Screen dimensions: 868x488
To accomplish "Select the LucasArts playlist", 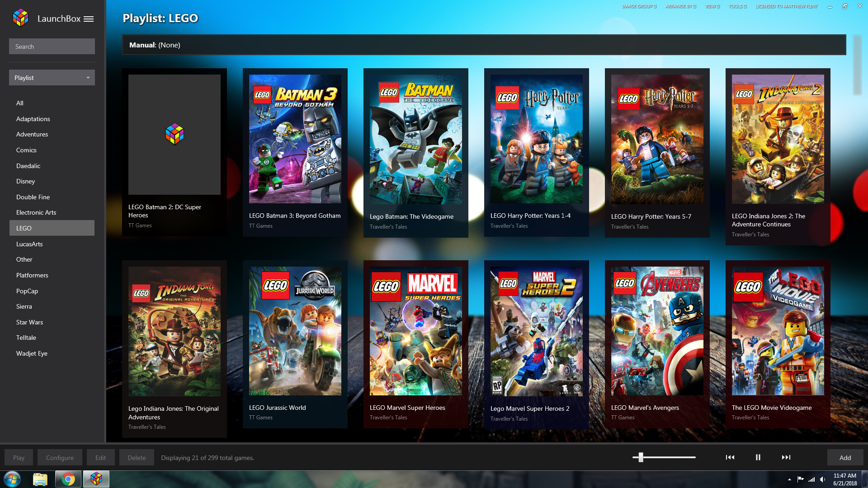I will (x=52, y=244).
